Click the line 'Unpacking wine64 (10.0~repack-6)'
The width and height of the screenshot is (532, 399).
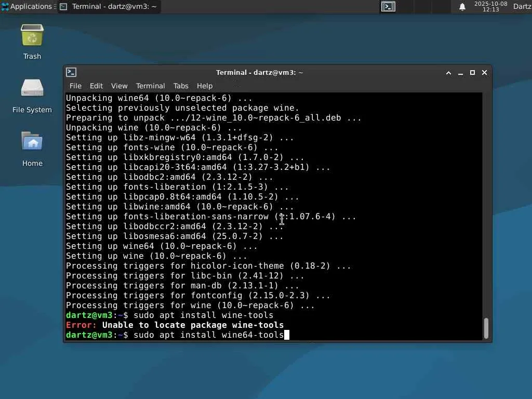pyautogui.click(x=159, y=98)
